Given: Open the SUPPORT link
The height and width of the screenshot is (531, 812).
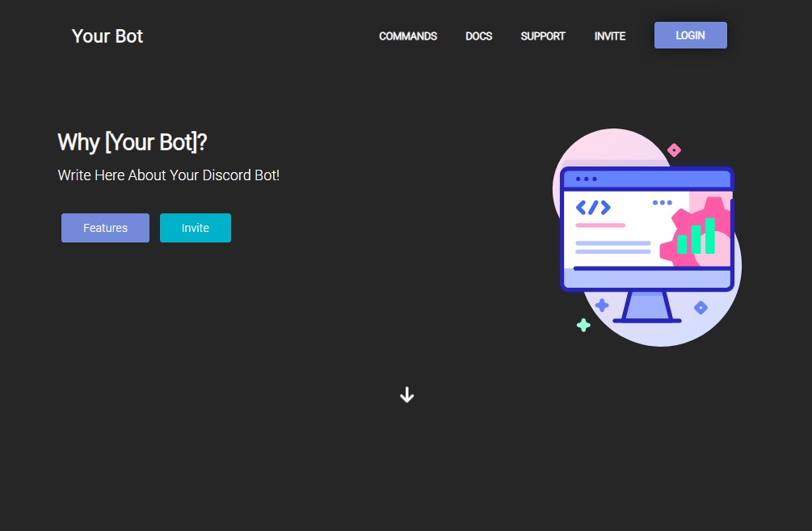Looking at the screenshot, I should 542,36.
